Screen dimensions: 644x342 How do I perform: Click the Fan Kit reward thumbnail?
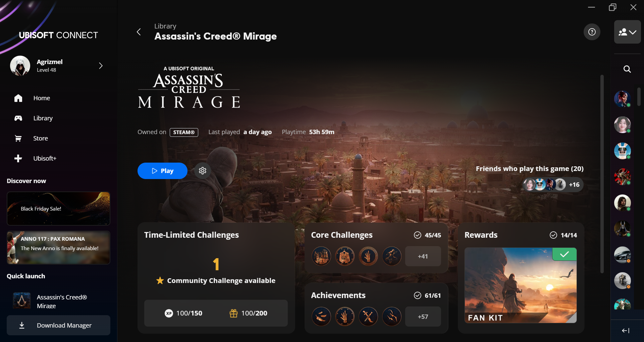520,285
